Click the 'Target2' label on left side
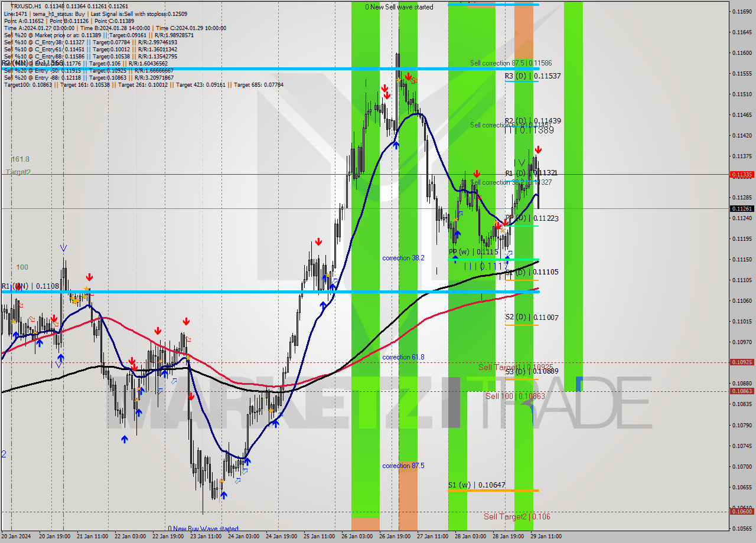Screen dimensions: 756x543 click(x=18, y=172)
